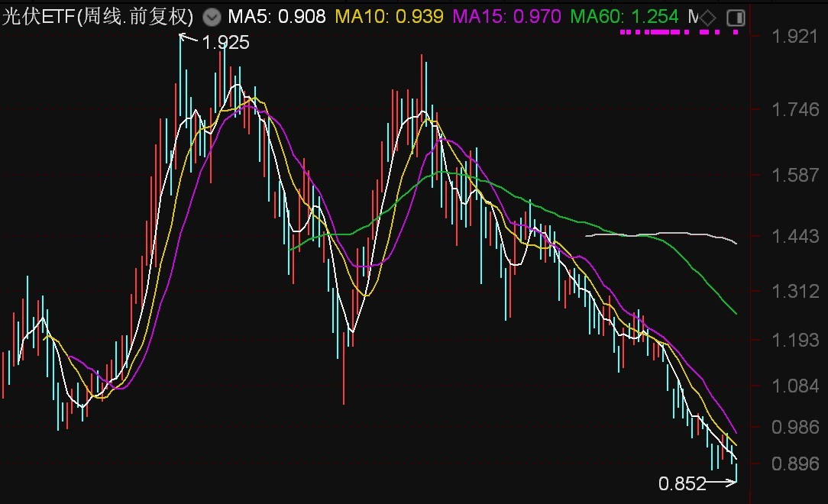
Task: Click the 1.925 high price annotation
Action: [x=225, y=43]
